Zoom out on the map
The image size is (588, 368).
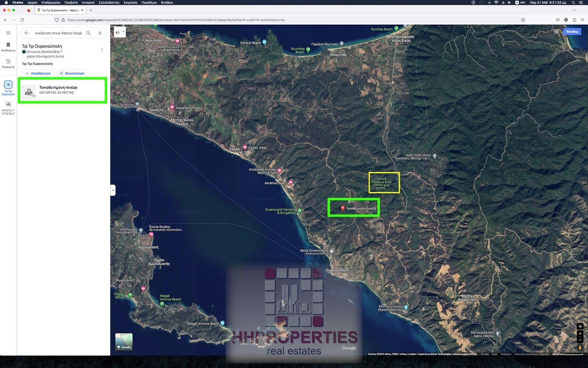tap(580, 340)
